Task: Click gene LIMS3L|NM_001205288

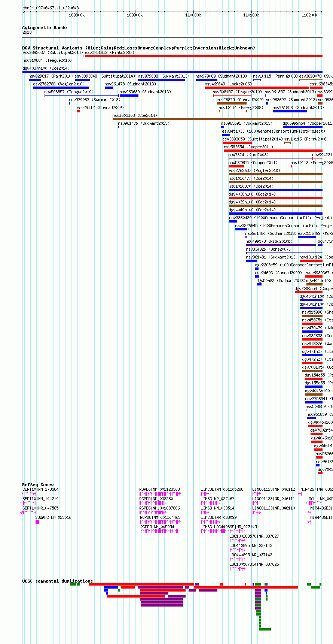Action: point(222,489)
